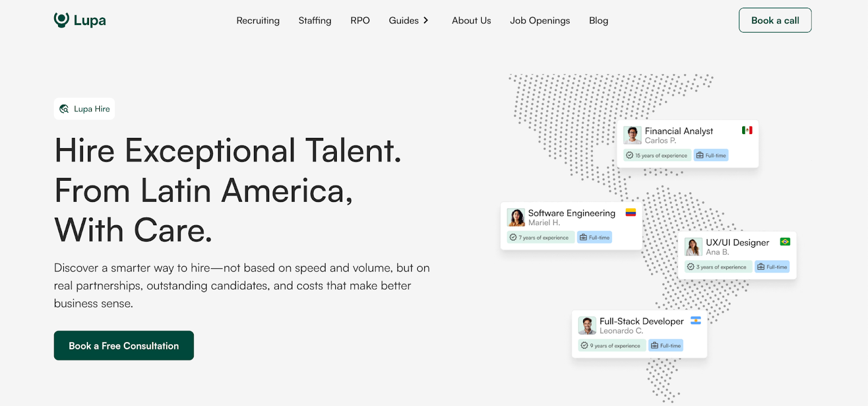Click the 7 years of experience text

[544, 238]
